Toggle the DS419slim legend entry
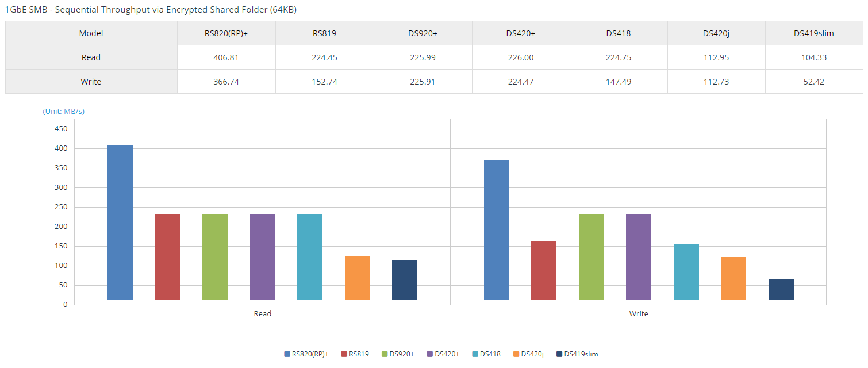Image resolution: width=868 pixels, height=368 pixels. coord(577,354)
